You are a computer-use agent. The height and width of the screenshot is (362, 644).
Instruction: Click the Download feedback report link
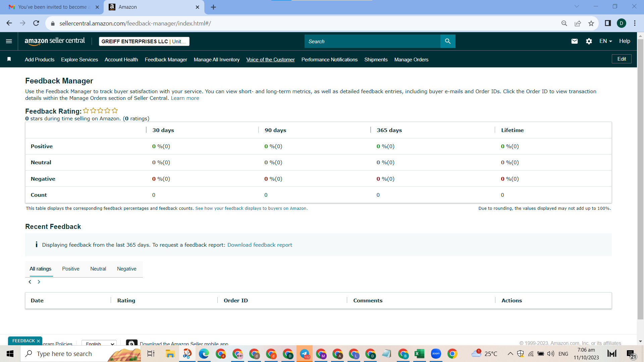click(260, 245)
